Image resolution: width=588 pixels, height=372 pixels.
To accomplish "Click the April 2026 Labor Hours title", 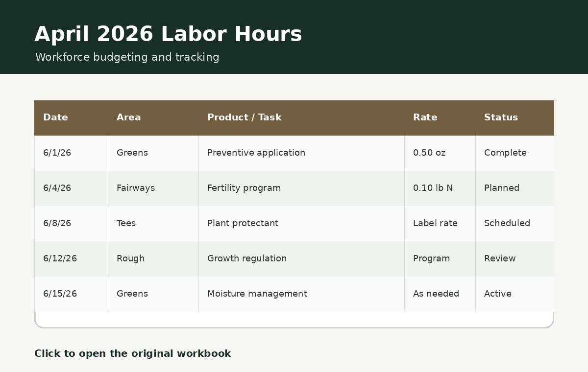I will pyautogui.click(x=168, y=34).
